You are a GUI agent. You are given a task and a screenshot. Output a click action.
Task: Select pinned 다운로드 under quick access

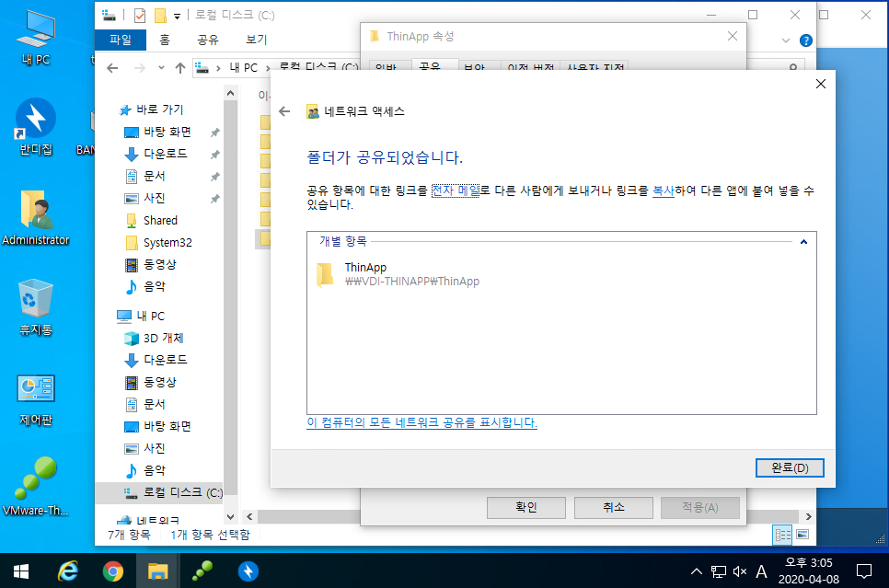pyautogui.click(x=165, y=155)
